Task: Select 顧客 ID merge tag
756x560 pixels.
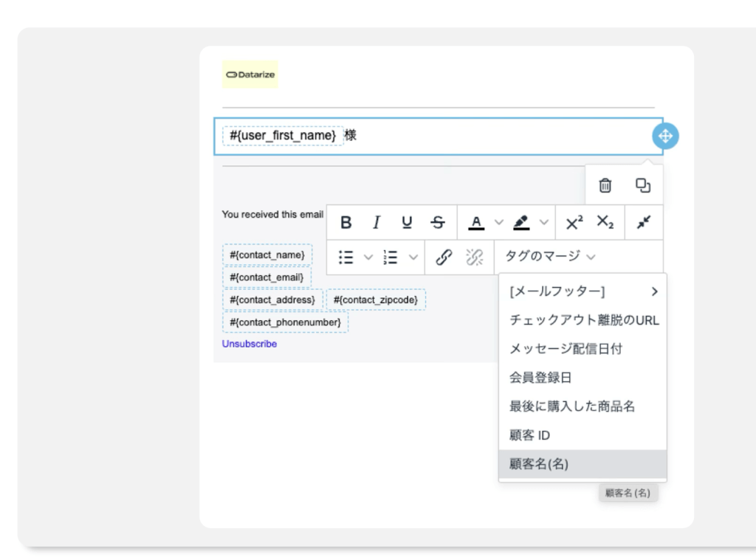Action: pos(583,435)
